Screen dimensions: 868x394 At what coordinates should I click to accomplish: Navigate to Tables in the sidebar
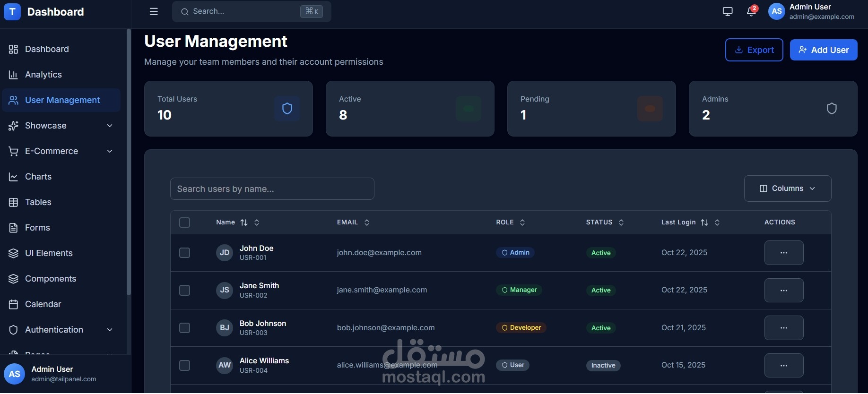coord(61,202)
